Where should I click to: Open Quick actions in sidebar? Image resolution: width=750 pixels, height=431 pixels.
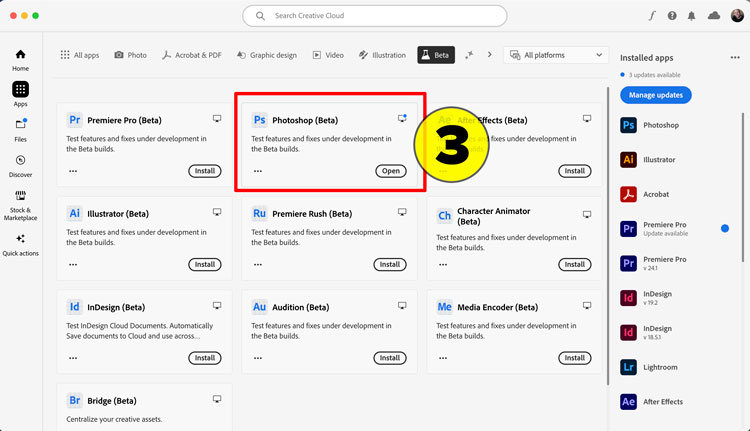tap(20, 245)
